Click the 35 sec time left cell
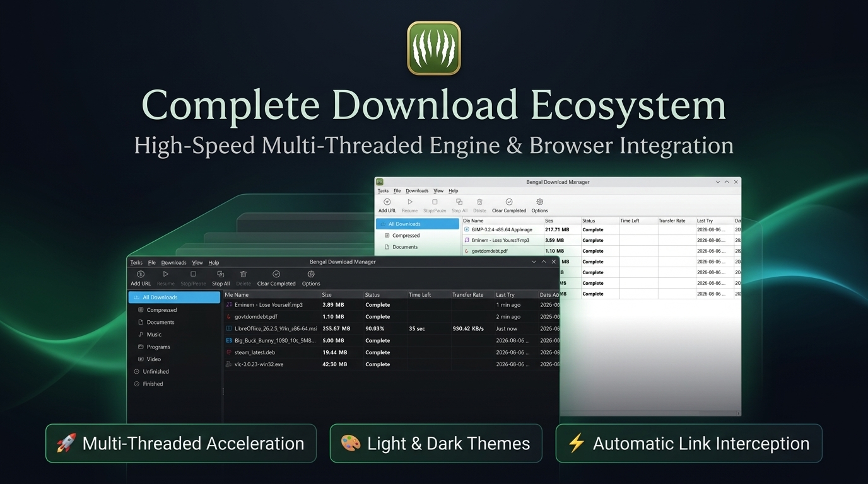This screenshot has width=868, height=484. 417,329
